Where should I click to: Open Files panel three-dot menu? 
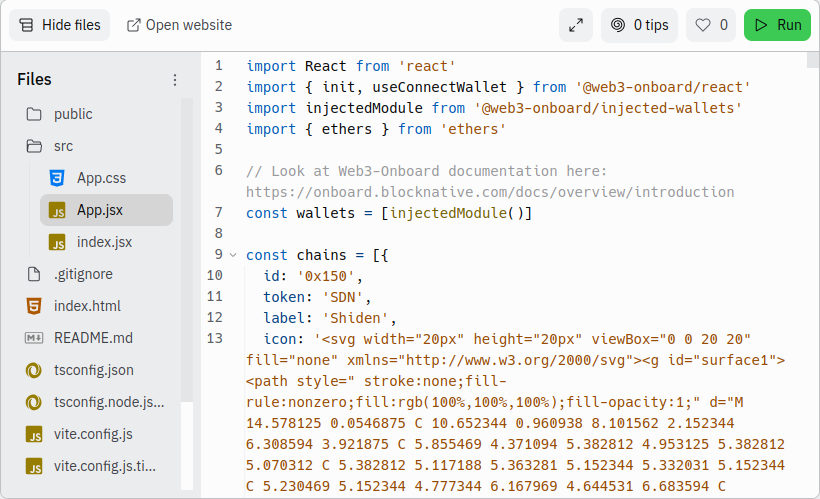[175, 80]
